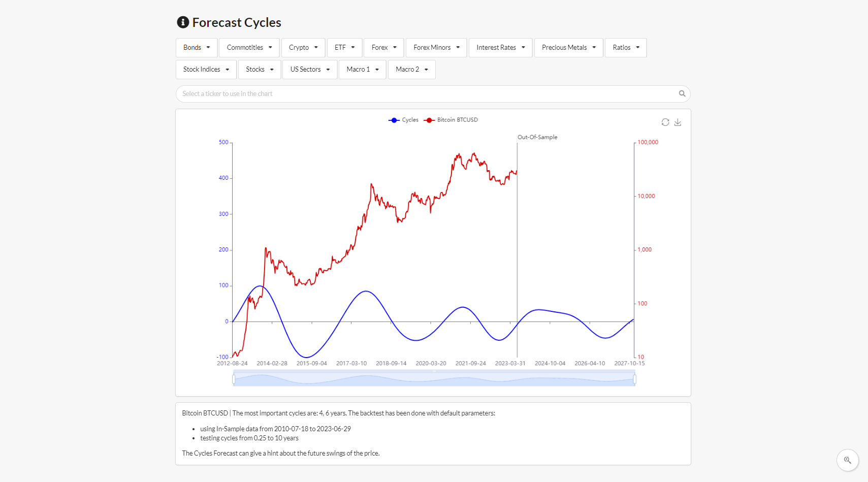Click the floating zoom icon at bottom right
Viewport: 868px width, 482px height.
click(x=848, y=460)
